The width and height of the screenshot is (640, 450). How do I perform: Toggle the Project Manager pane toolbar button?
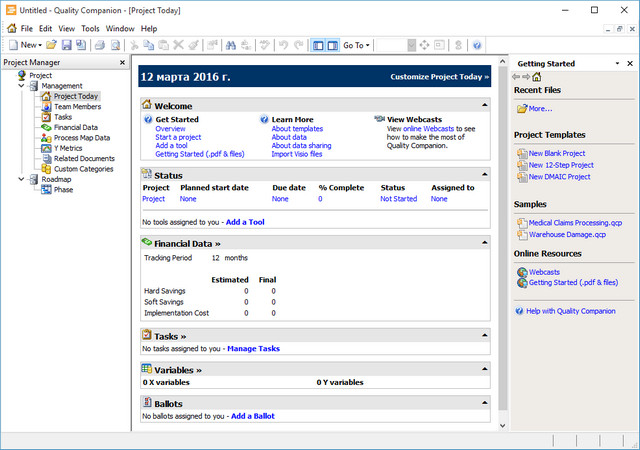(x=319, y=45)
